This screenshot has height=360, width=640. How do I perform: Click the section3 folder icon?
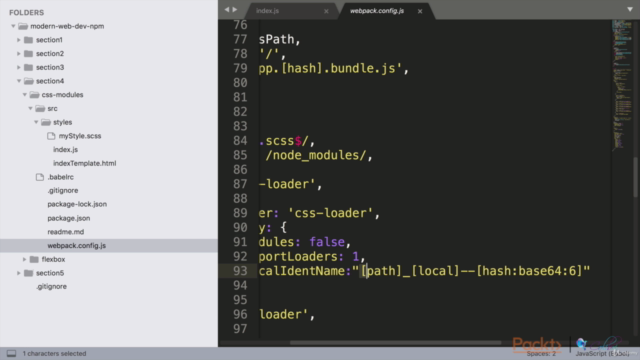click(x=29, y=67)
